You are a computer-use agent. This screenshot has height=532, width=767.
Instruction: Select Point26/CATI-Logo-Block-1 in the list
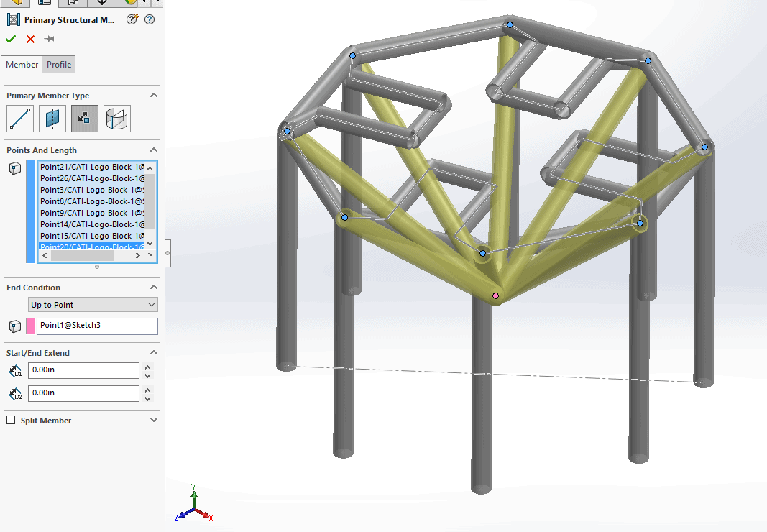tap(91, 178)
